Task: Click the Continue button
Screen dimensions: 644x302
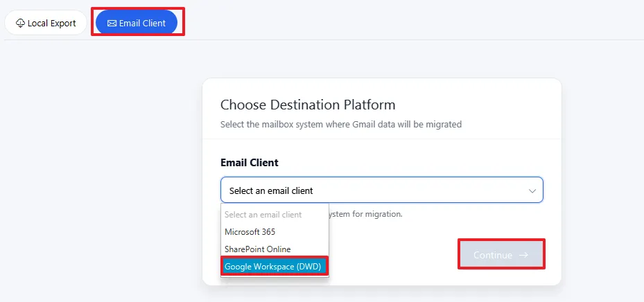Action: [x=501, y=255]
